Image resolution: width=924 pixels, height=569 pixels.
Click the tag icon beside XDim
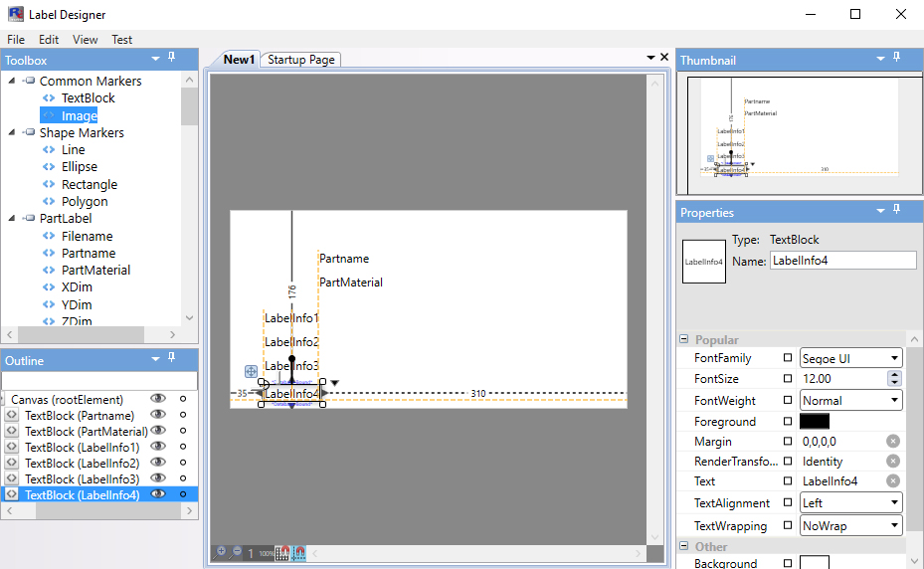(49, 287)
